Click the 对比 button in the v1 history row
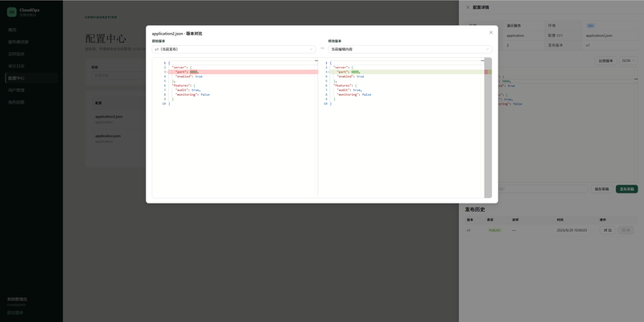Image resolution: width=644 pixels, height=322 pixels. pos(608,230)
